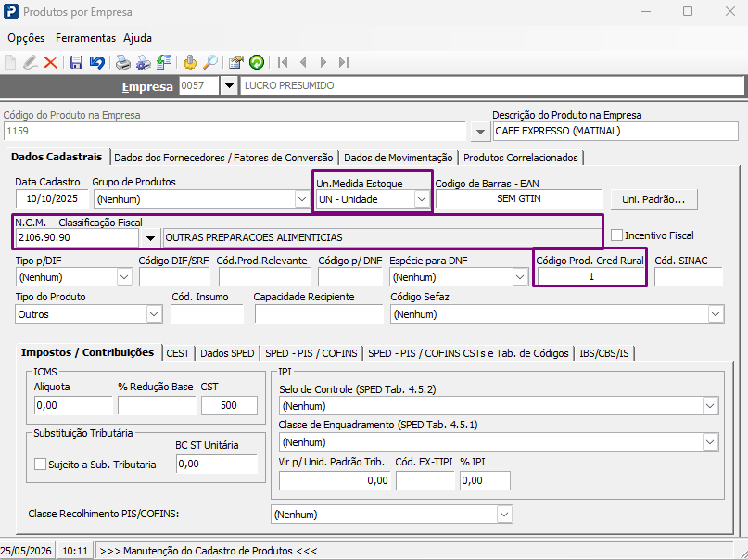Image resolution: width=748 pixels, height=560 pixels.
Task: Open the Classe de Enquadramento dropdown
Action: click(710, 442)
